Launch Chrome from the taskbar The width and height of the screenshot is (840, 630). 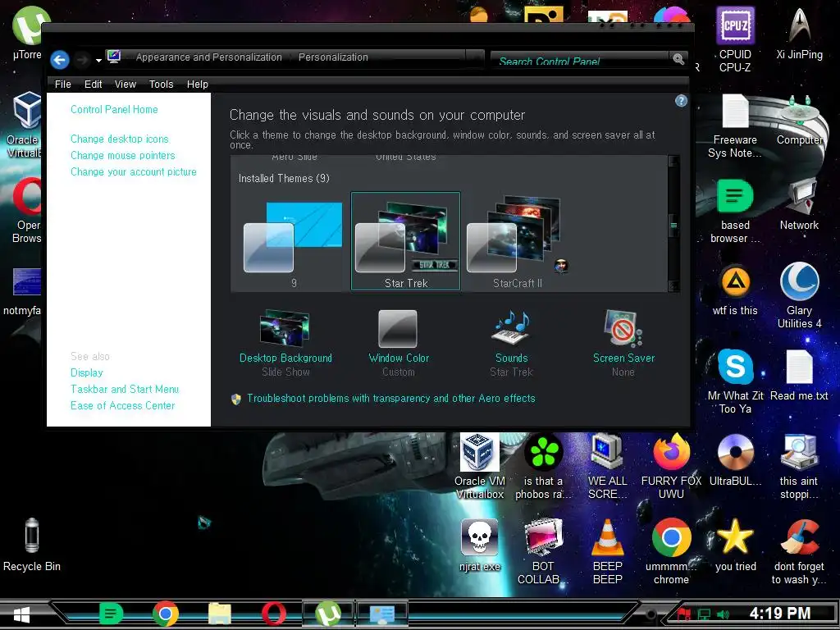166,614
